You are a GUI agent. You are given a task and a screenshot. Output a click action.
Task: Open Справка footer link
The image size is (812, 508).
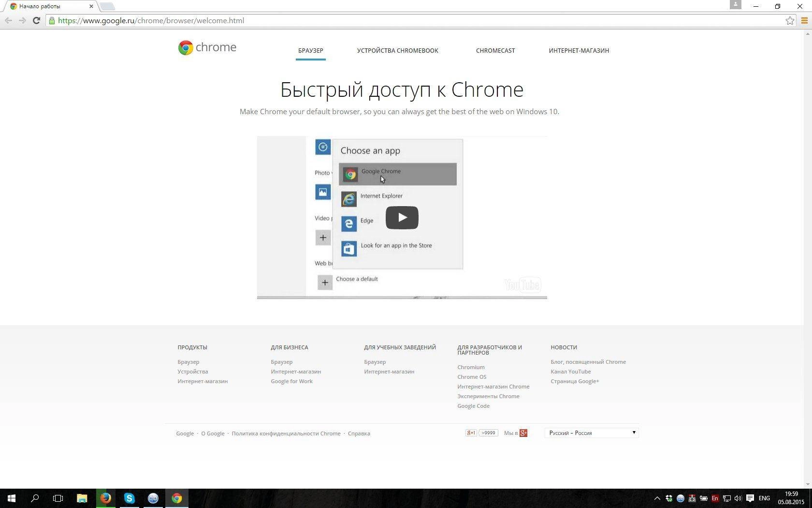point(359,433)
